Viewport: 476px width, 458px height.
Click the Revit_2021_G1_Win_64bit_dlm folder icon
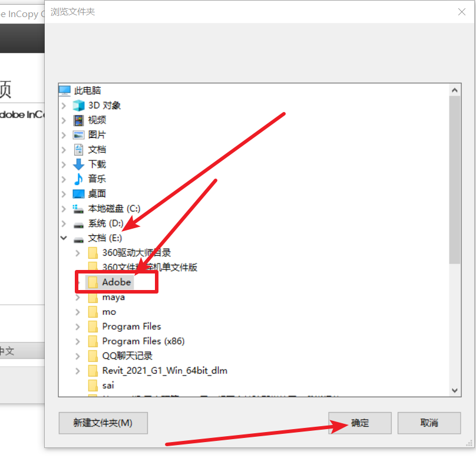[x=92, y=371]
